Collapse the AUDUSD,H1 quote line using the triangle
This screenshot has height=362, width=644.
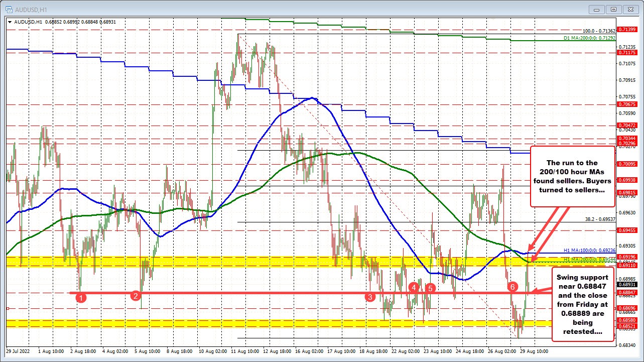point(9,22)
